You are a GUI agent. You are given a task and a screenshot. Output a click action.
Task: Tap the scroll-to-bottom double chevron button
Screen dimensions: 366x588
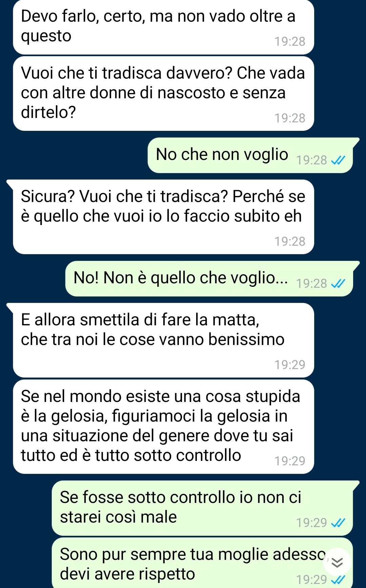click(x=337, y=563)
